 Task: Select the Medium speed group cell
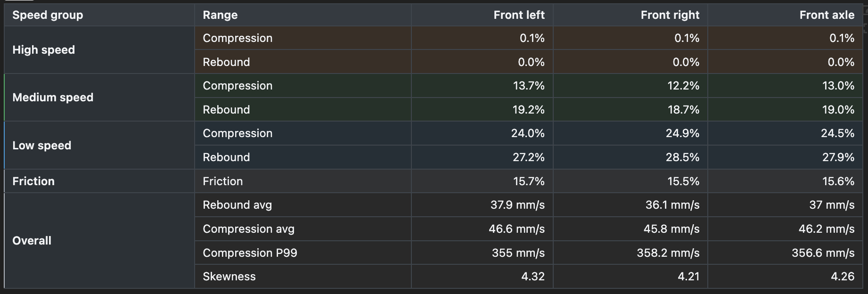tap(99, 98)
